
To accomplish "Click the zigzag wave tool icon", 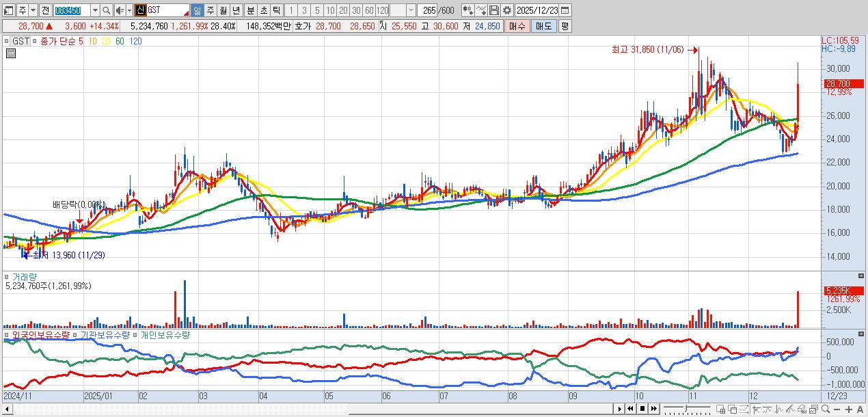I will 779,409.
